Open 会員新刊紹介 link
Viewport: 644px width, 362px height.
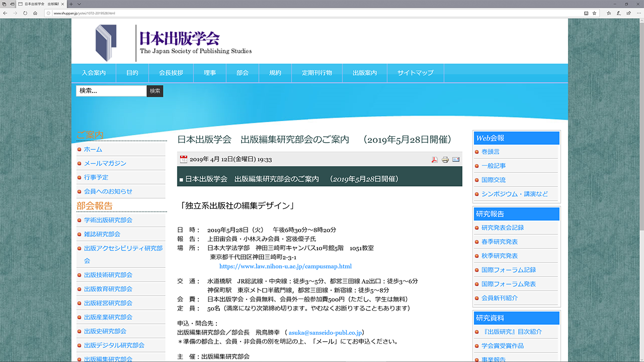point(500,298)
